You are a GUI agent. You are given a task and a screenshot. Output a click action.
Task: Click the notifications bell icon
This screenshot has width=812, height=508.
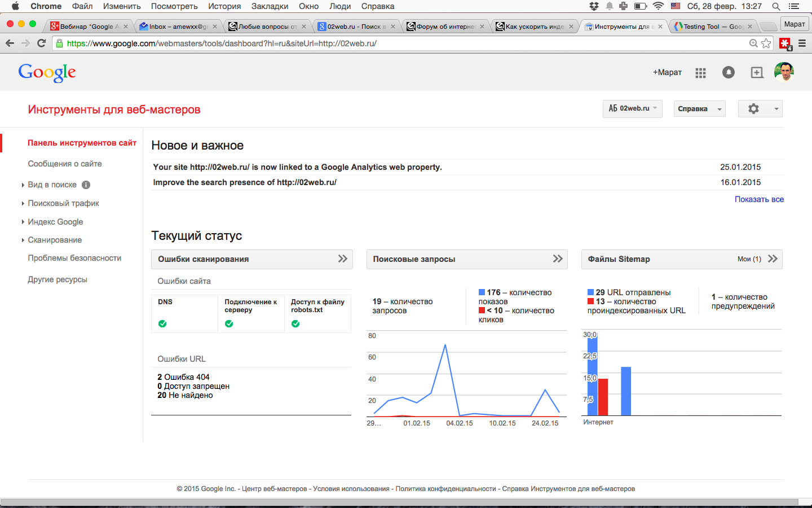pyautogui.click(x=729, y=72)
